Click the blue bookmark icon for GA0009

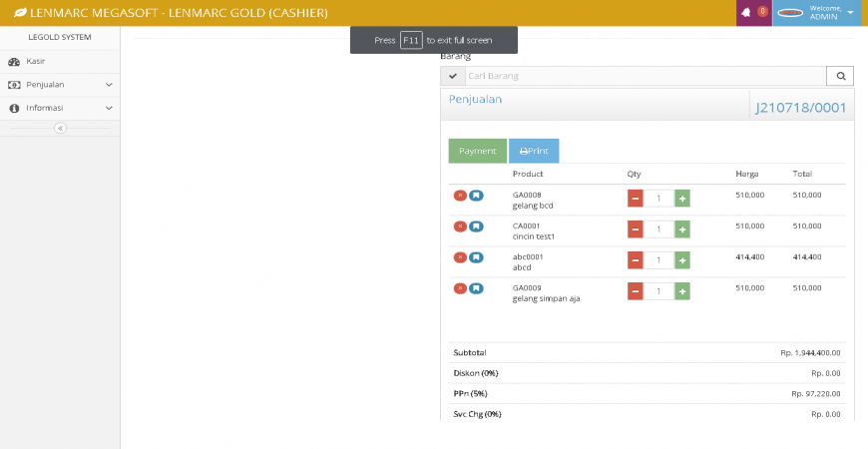pos(476,288)
